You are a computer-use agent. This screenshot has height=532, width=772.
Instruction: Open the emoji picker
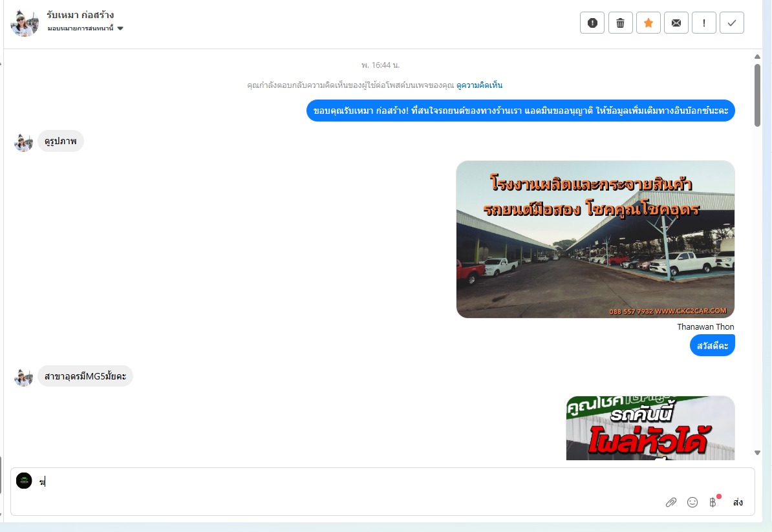pos(692,502)
